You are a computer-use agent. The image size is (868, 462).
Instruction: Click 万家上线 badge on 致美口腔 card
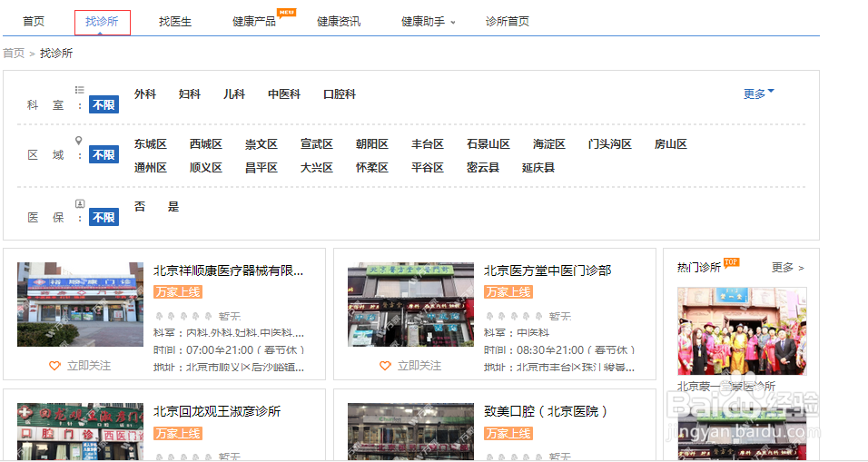click(x=508, y=433)
